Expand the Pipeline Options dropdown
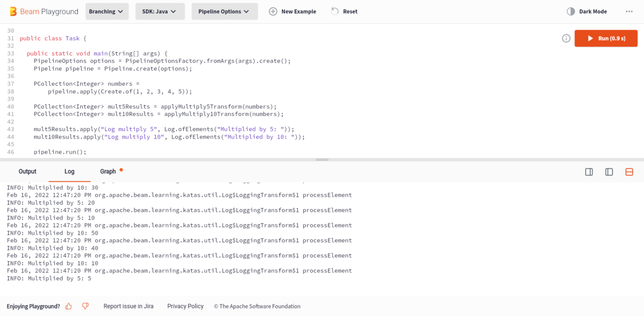Viewport: 644px width, 316px height. pos(224,11)
